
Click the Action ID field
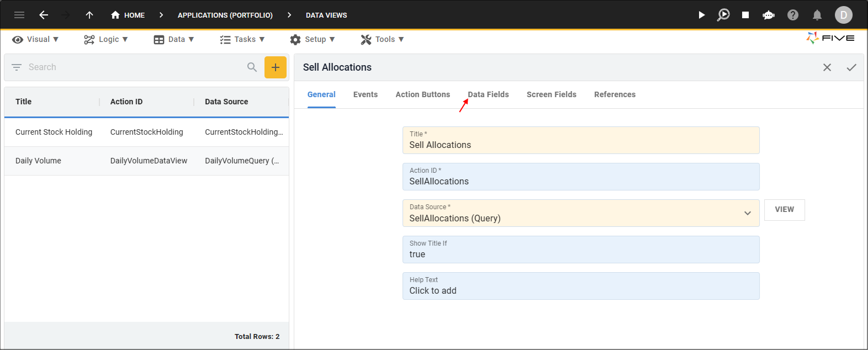coord(581,177)
